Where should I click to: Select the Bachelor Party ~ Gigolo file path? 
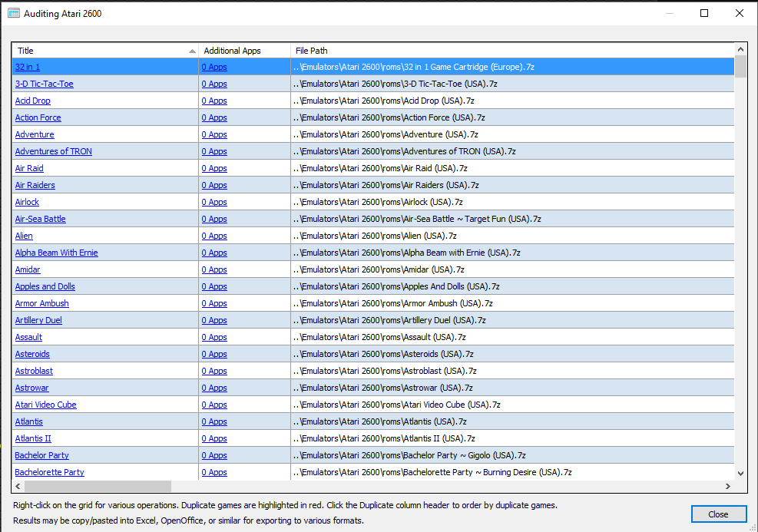coord(409,456)
